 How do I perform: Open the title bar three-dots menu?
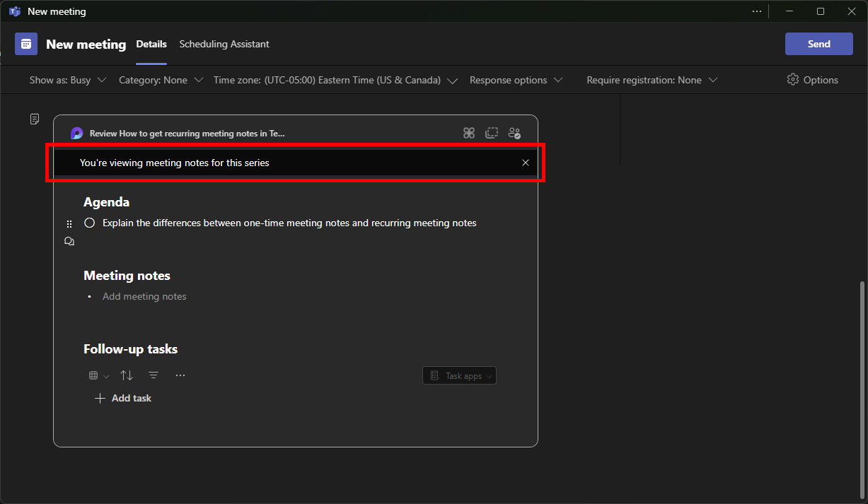point(757,11)
